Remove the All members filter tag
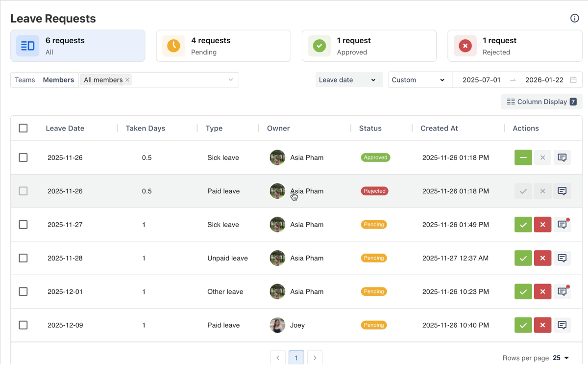 point(127,80)
